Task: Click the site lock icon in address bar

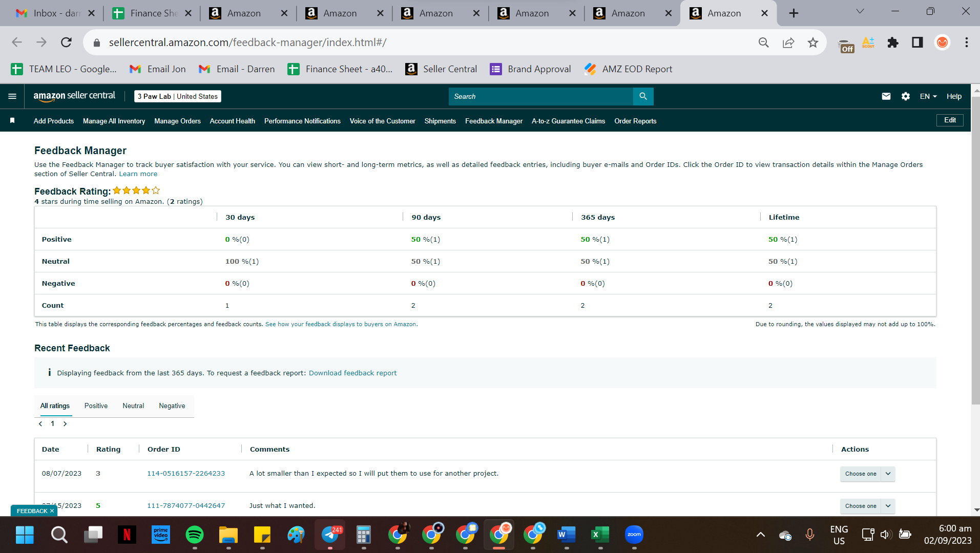Action: [97, 42]
